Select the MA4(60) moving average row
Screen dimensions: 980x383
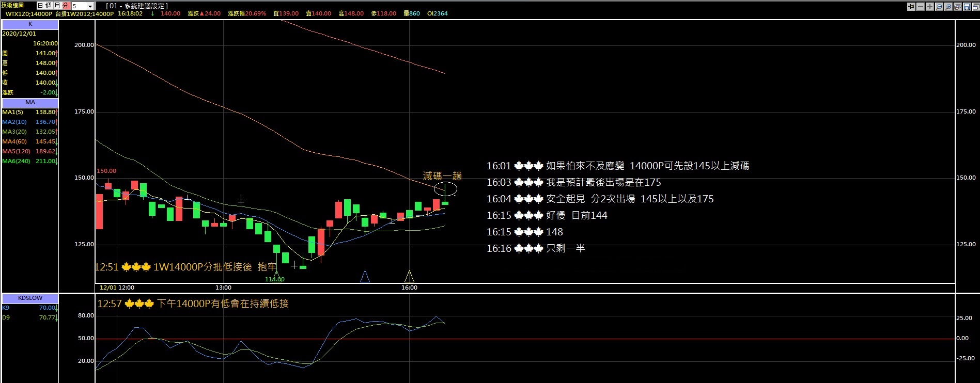click(x=30, y=141)
